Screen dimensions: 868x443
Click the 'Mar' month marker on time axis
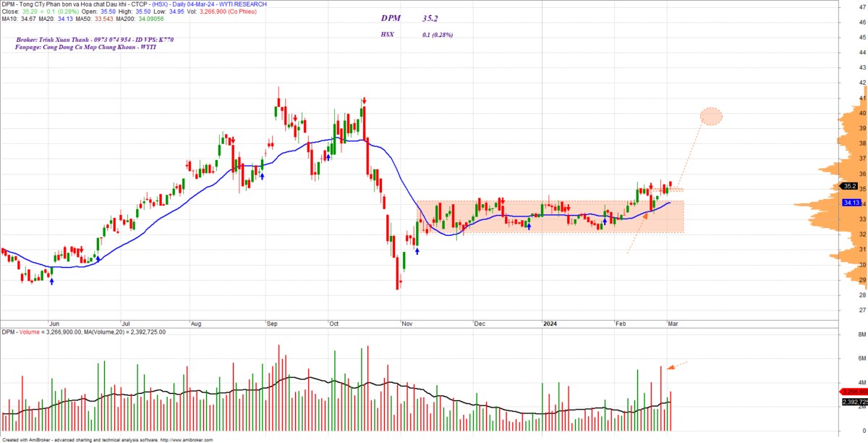672,325
